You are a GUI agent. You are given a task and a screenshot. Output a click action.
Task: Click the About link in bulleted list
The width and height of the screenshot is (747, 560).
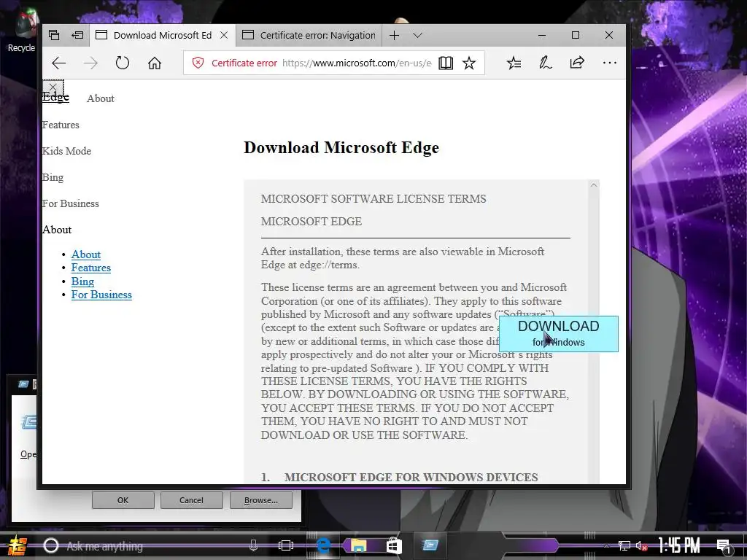pos(86,254)
